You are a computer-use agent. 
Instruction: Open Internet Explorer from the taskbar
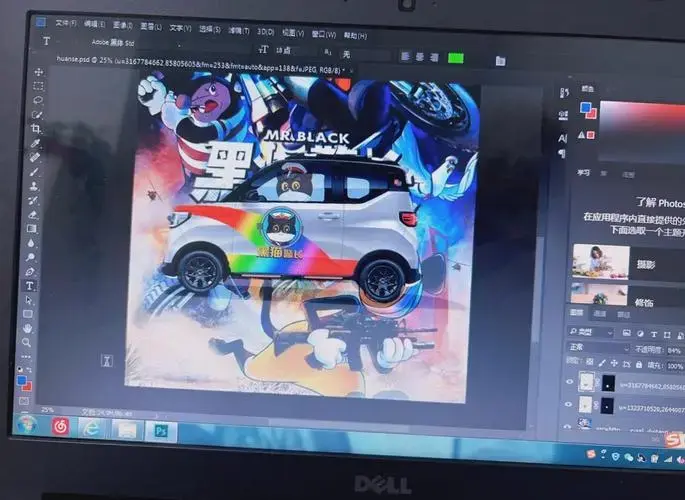pyautogui.click(x=91, y=428)
